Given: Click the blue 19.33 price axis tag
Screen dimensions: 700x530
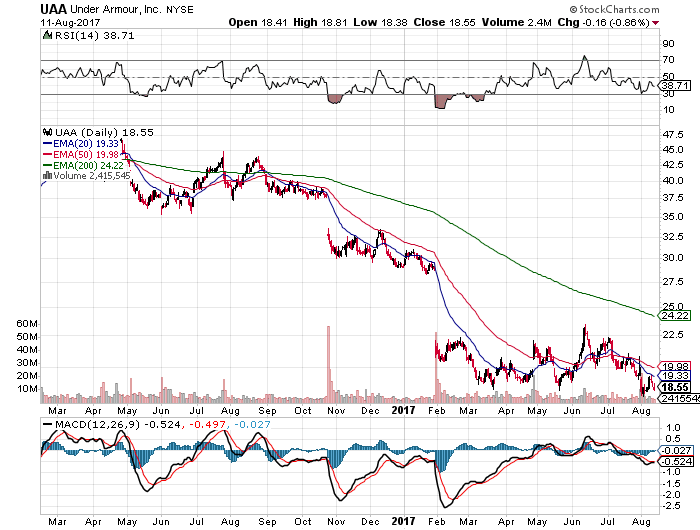Looking at the screenshot, I should [675, 376].
